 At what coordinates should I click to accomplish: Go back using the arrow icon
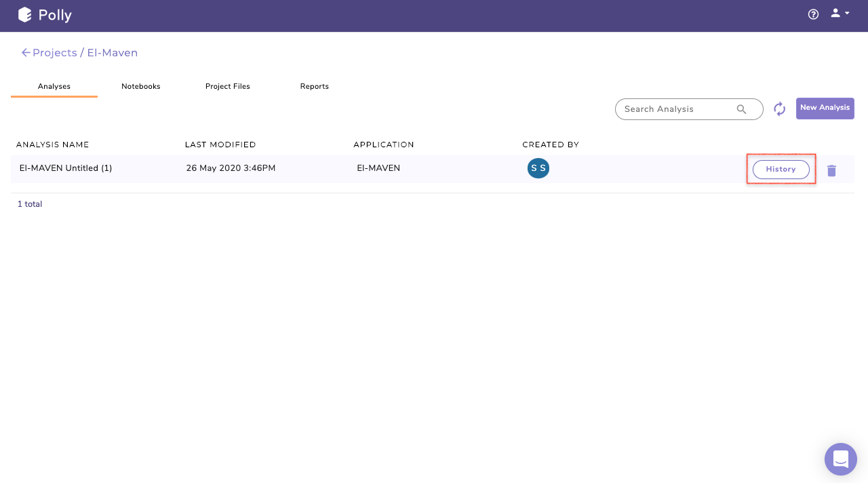[26, 53]
